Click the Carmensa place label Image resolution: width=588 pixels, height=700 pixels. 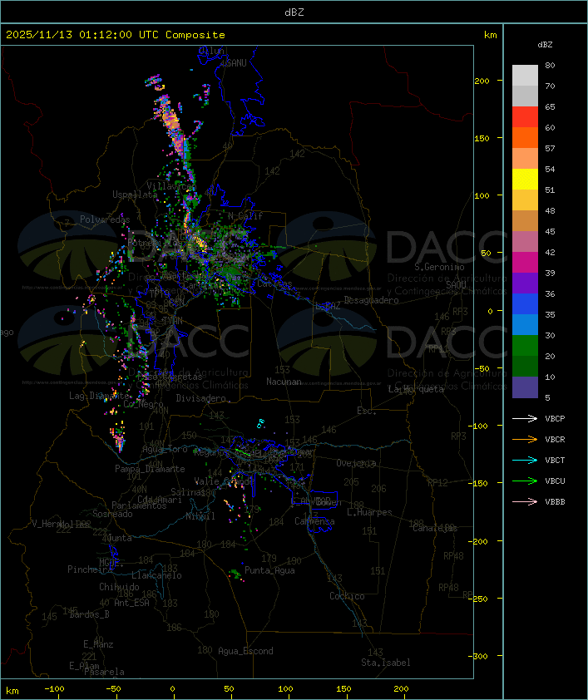(314, 521)
